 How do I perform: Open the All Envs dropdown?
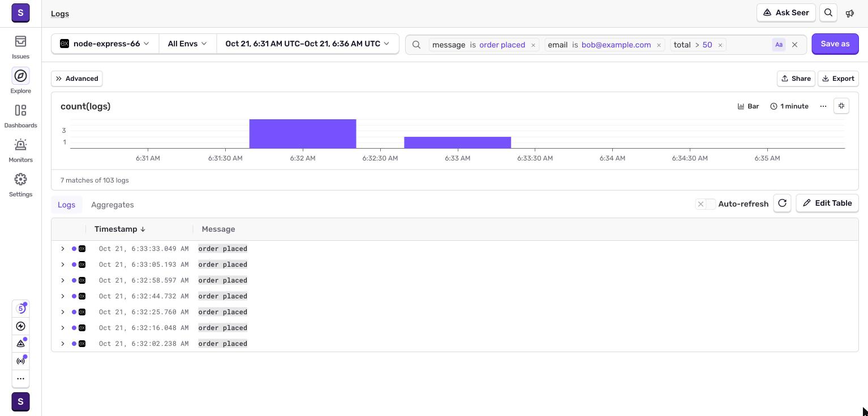click(x=187, y=44)
